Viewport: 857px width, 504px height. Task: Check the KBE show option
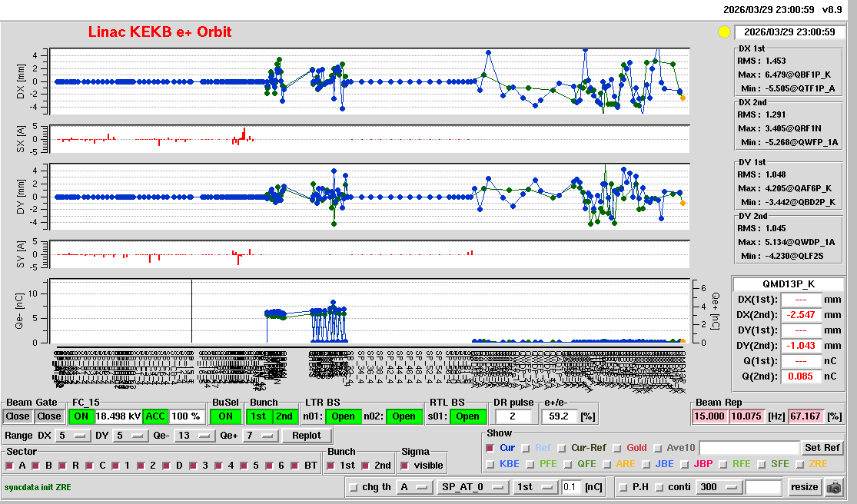[490, 464]
